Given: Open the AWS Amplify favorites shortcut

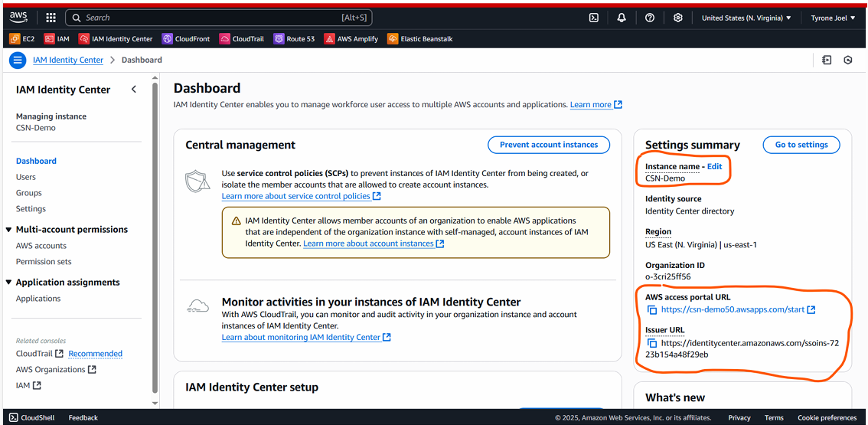Looking at the screenshot, I should point(351,39).
